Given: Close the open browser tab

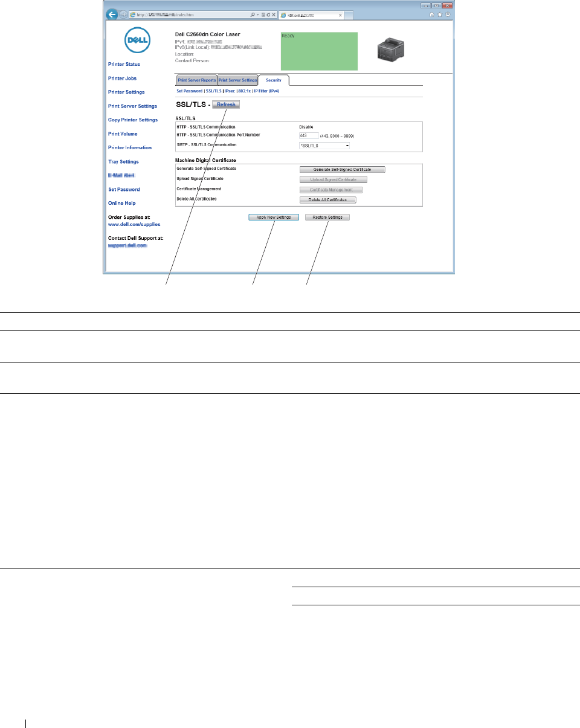Looking at the screenshot, I should [341, 14].
